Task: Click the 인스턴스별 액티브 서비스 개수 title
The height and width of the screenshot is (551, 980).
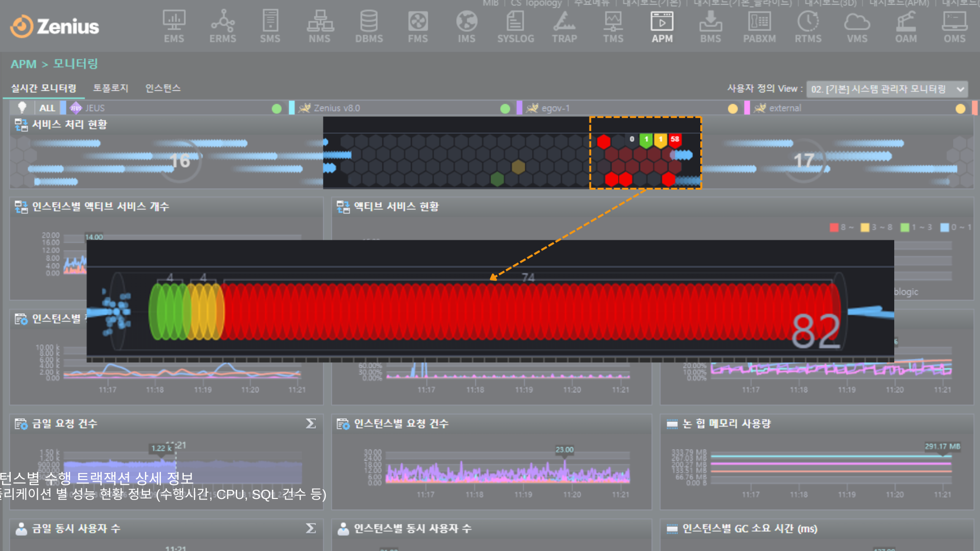Action: click(x=101, y=207)
